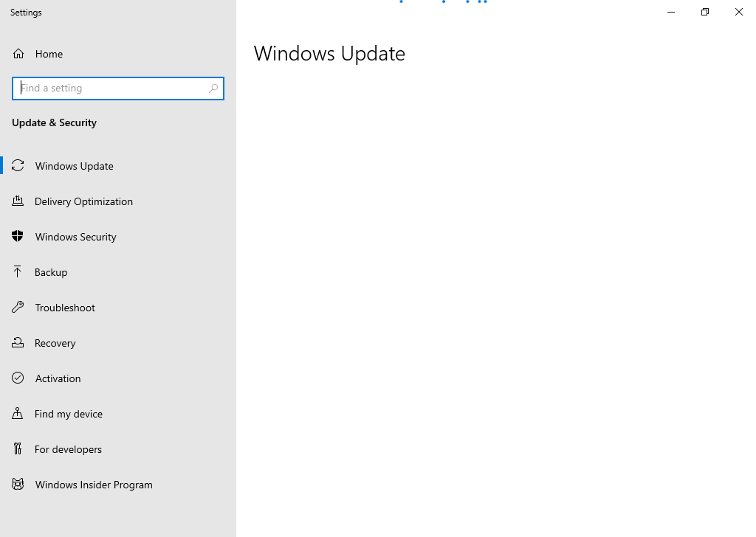Open the Home settings page
Image resolution: width=756 pixels, height=537 pixels.
(x=118, y=53)
